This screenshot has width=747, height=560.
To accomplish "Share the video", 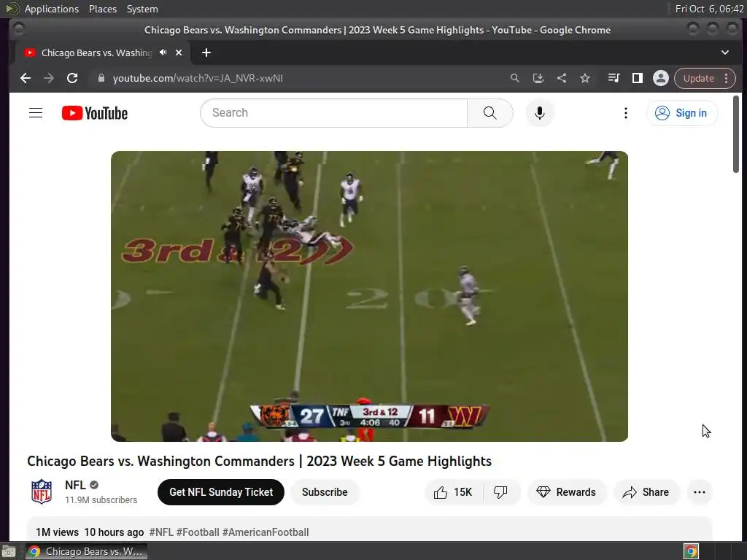I will (646, 492).
